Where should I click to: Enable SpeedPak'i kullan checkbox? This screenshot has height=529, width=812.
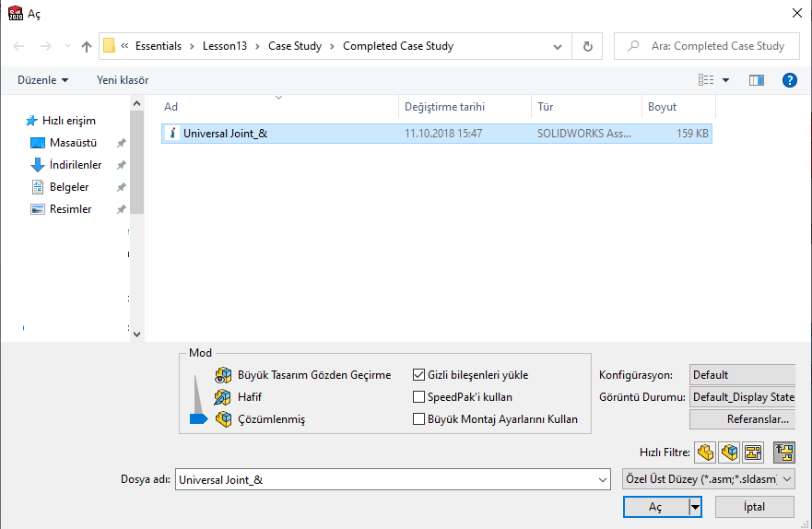point(418,397)
